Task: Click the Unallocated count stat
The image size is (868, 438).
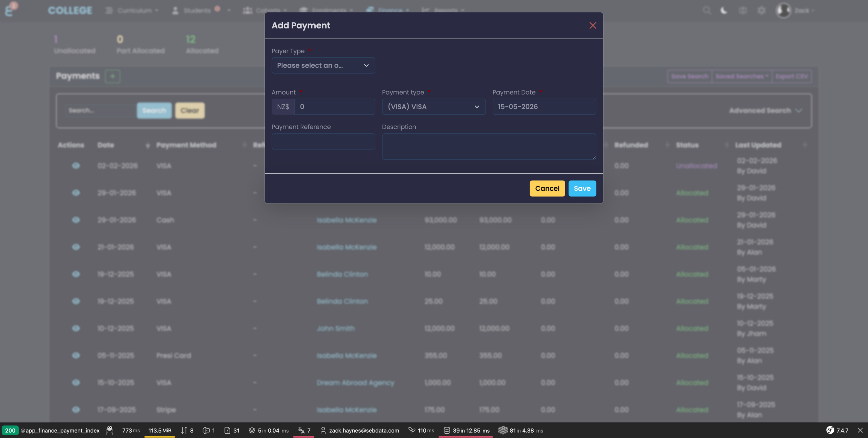Action: click(75, 44)
